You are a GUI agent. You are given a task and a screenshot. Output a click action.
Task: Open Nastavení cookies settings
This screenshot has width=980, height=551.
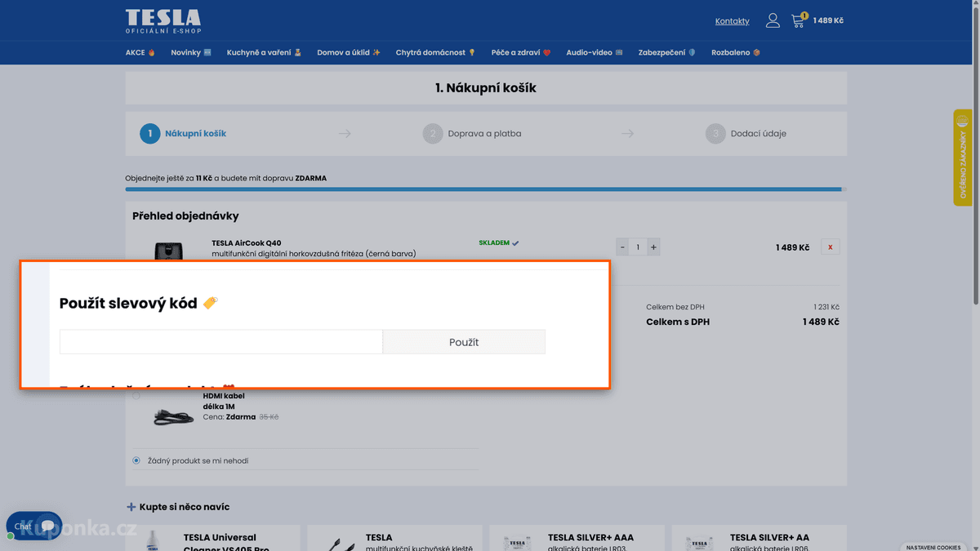(x=933, y=547)
